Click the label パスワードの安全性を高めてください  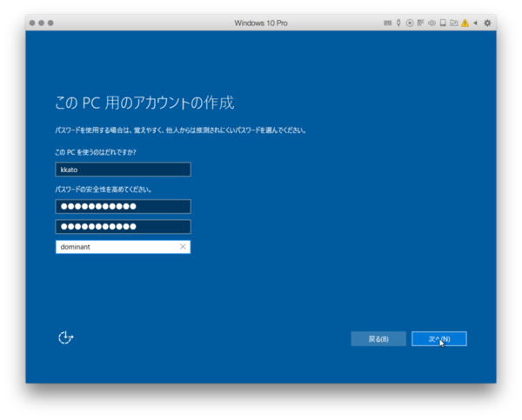tap(104, 190)
